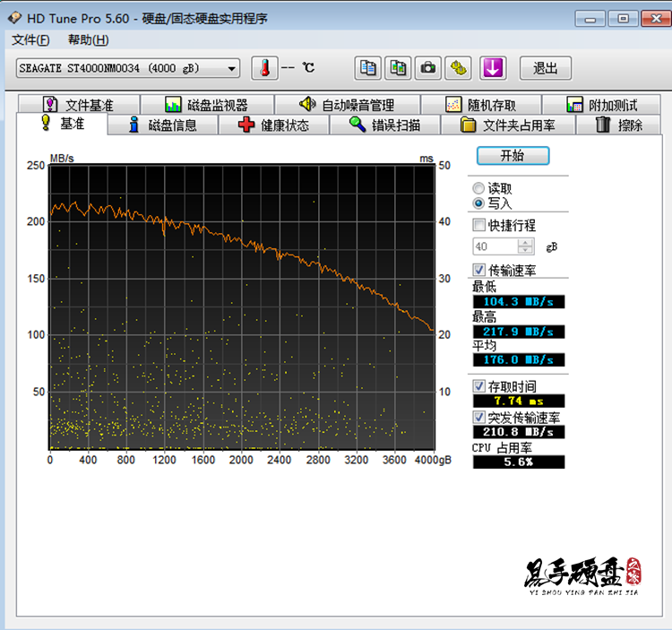
Task: Click the benchmark transfer rate graph
Action: (242, 306)
